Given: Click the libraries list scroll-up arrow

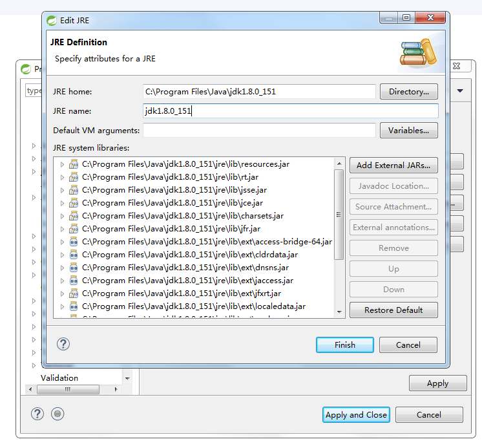Looking at the screenshot, I should point(339,164).
